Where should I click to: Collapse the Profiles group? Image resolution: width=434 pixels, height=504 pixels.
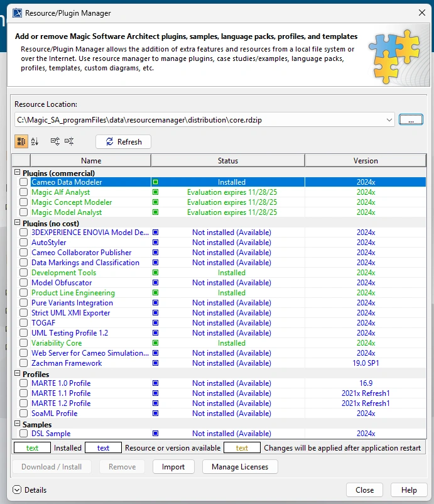(x=18, y=373)
